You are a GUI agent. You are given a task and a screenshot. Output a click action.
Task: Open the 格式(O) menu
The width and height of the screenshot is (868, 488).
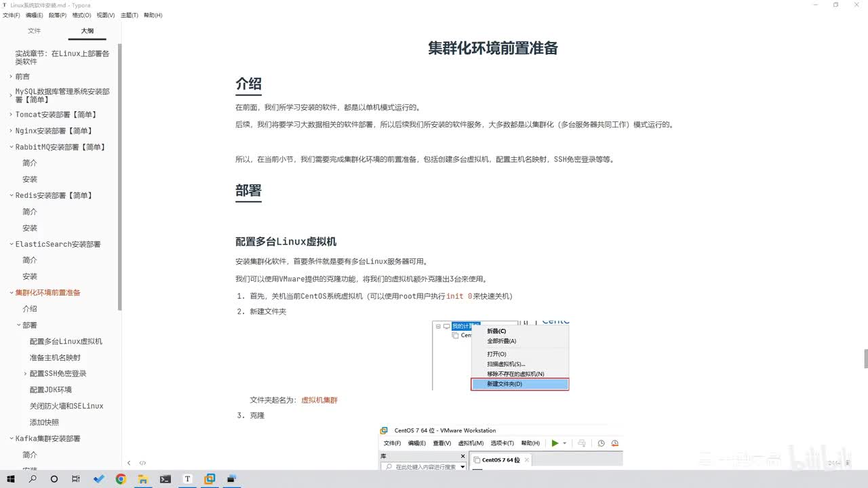point(81,15)
